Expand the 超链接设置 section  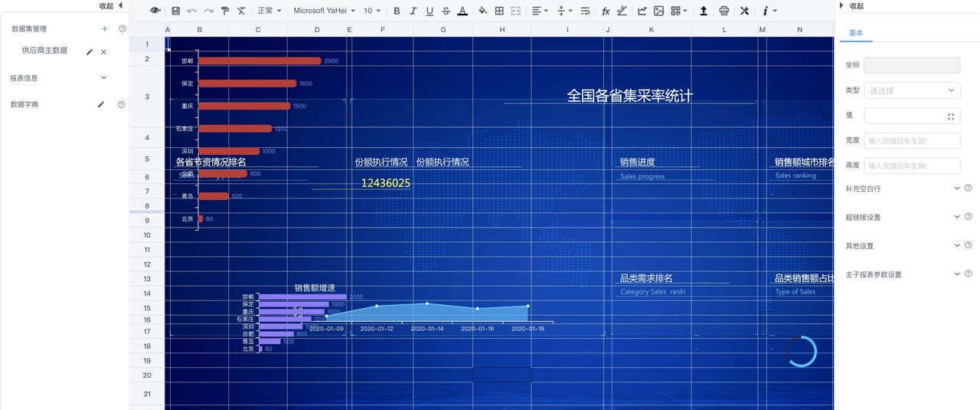[x=957, y=217]
